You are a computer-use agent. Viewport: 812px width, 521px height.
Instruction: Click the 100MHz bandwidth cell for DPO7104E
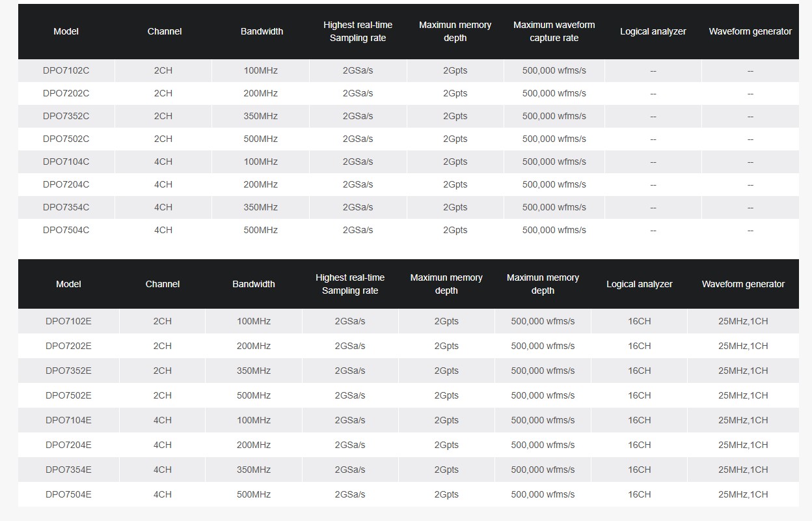pyautogui.click(x=254, y=420)
